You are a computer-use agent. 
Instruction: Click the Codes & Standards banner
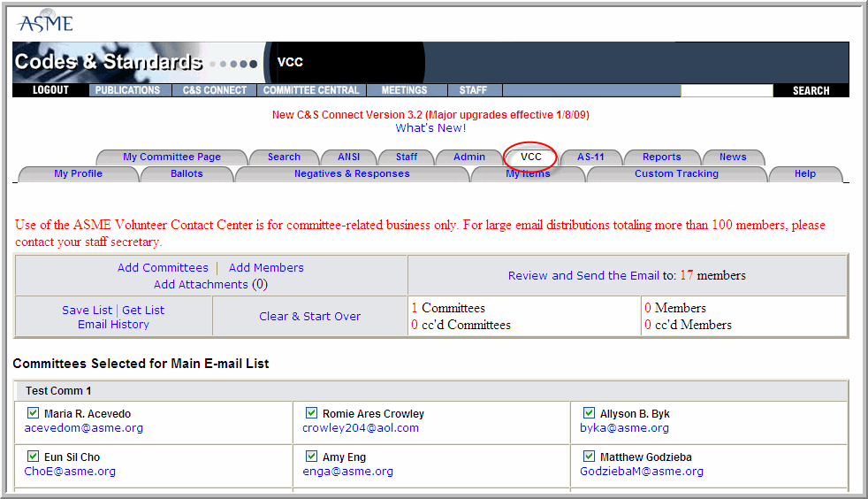coord(137,62)
